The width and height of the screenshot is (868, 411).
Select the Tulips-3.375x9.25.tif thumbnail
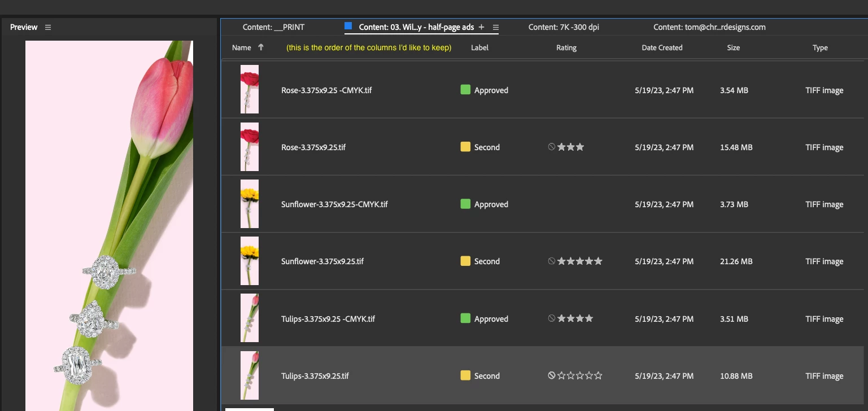click(250, 375)
